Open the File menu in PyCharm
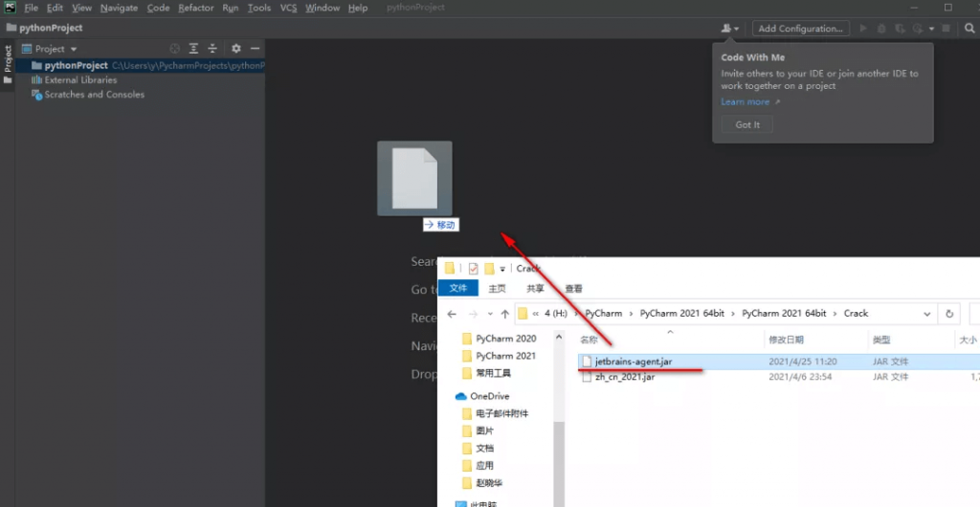The height and width of the screenshot is (507, 980). click(x=32, y=8)
